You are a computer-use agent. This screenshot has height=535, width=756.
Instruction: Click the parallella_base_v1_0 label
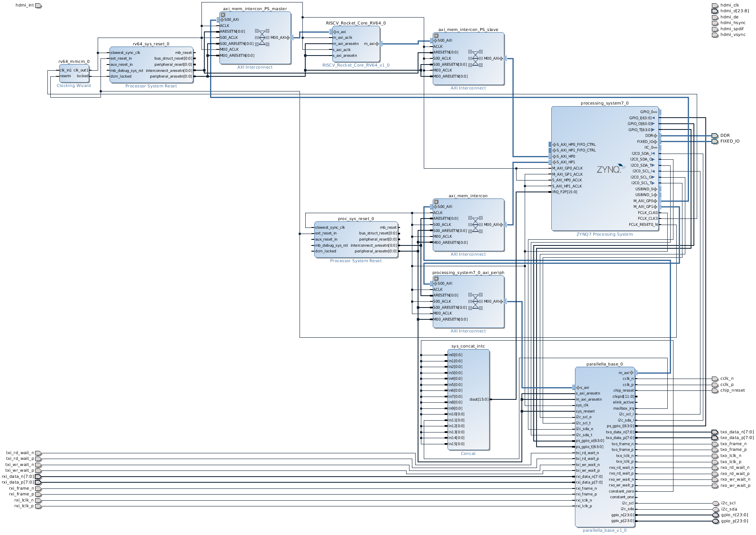pyautogui.click(x=605, y=531)
